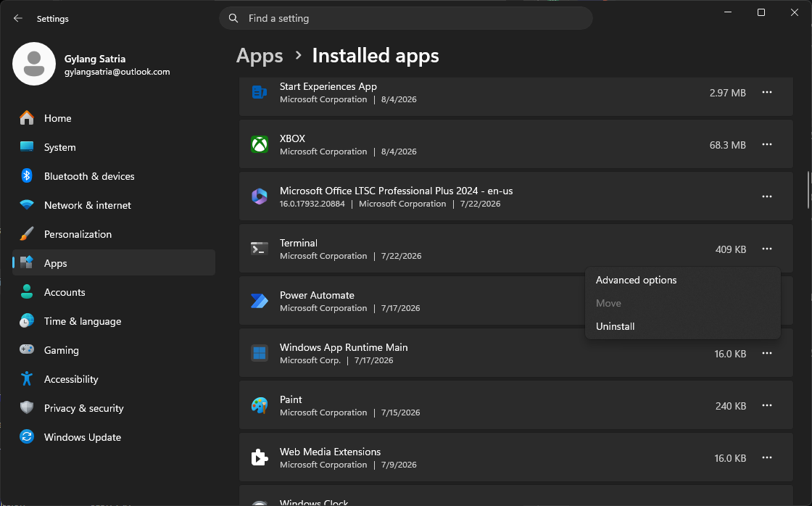This screenshot has height=506, width=812.
Task: Click the Home icon in sidebar
Action: [27, 118]
